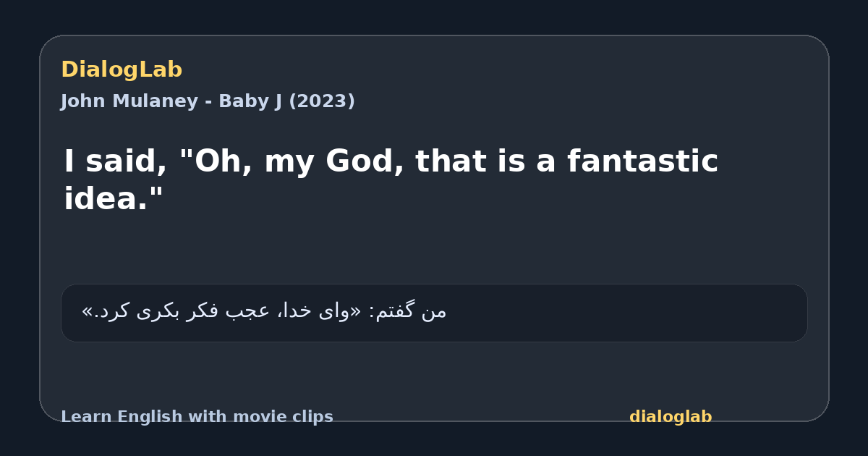Viewport: 868px width, 456px height.
Task: Click "(2023)" in the show title
Action: click(x=322, y=101)
